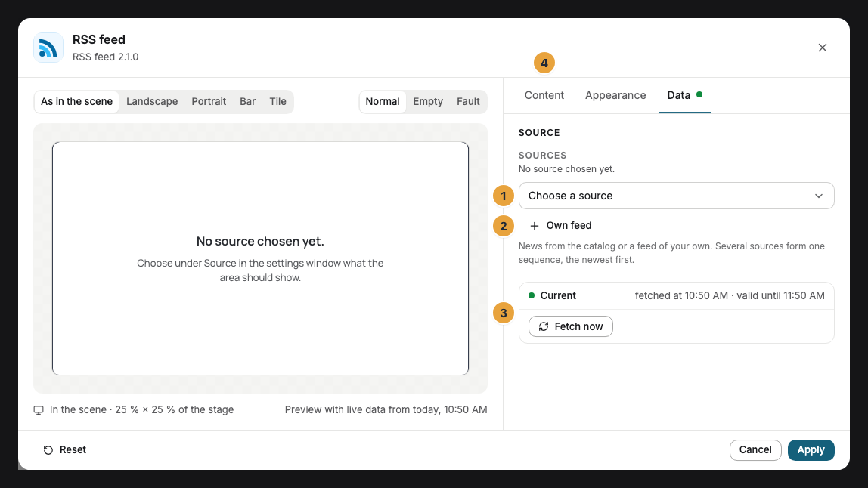
Task: Click the RSS feed app icon
Action: (x=48, y=48)
